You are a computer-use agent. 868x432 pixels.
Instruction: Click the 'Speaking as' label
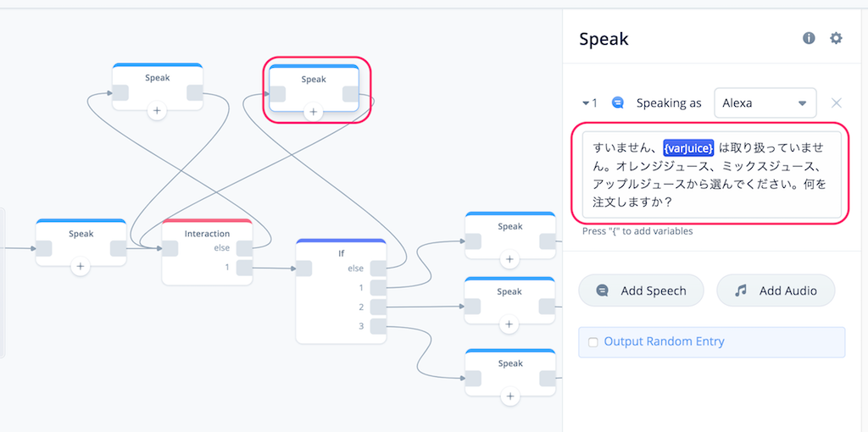669,102
